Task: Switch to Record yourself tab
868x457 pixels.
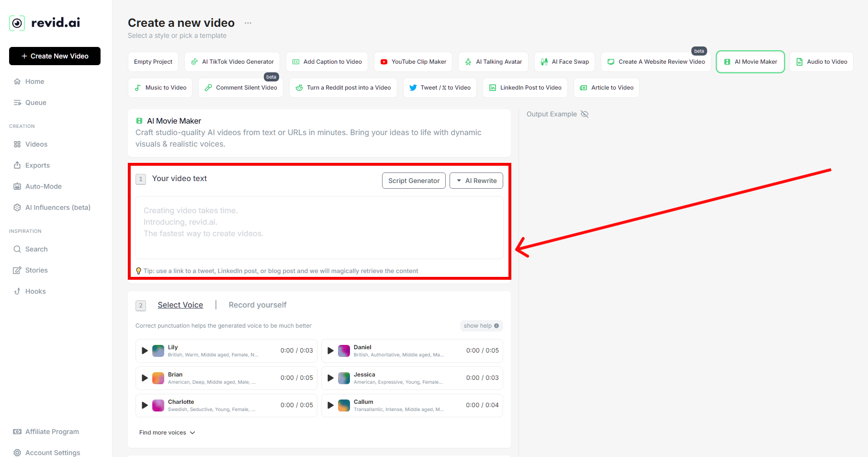Action: [258, 305]
